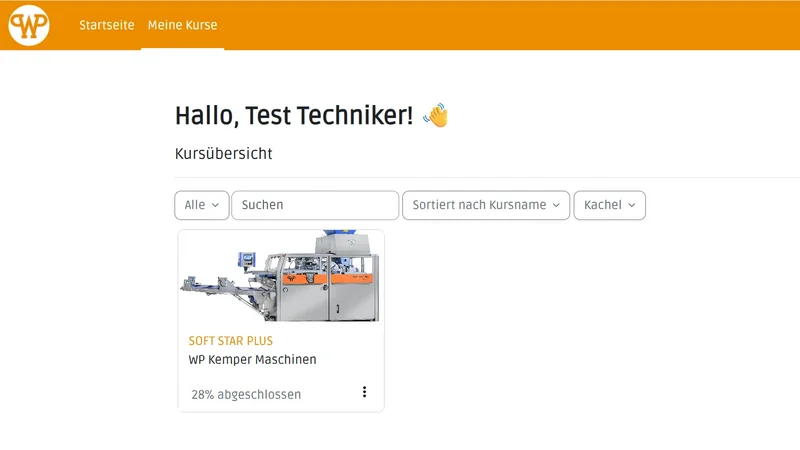This screenshot has width=800, height=450.
Task: Click the WP Kemper Maschinen category text
Action: tap(253, 360)
